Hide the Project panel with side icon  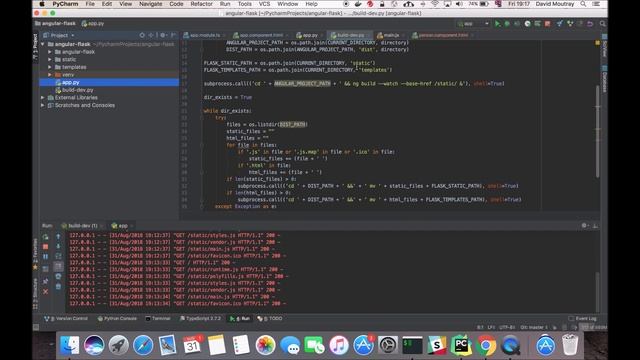[x=173, y=36]
